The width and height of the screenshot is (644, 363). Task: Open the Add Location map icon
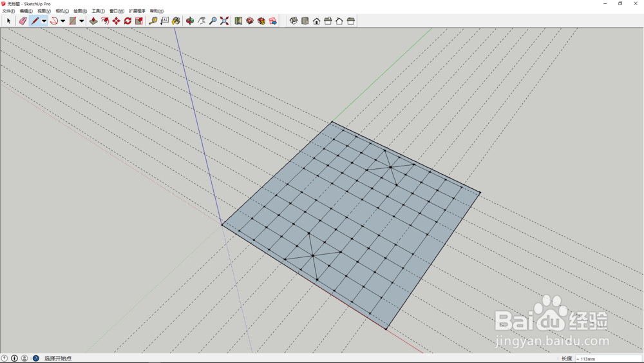[238, 21]
